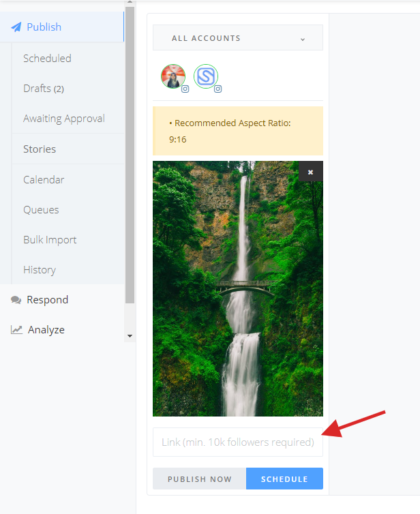
Task: Click Instagram badge on the blue S avatar
Action: [218, 89]
